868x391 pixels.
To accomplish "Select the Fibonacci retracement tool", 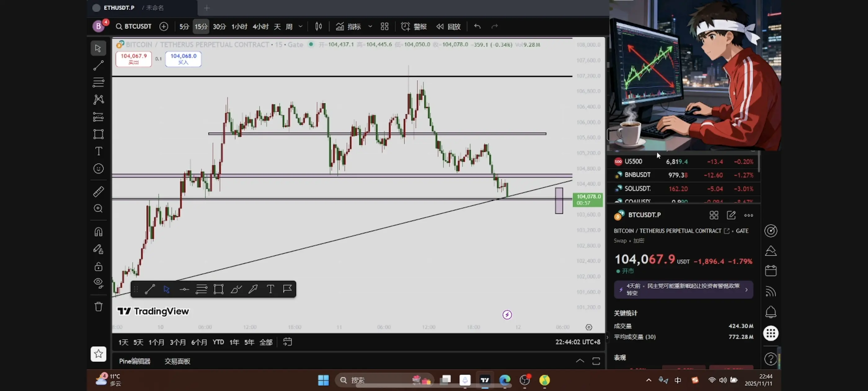I will pyautogui.click(x=98, y=82).
